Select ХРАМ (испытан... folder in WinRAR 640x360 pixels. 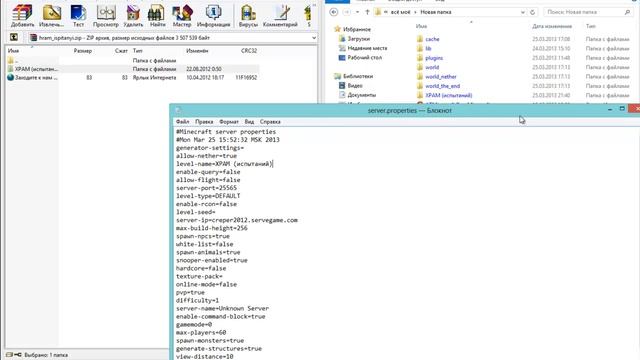[32, 69]
